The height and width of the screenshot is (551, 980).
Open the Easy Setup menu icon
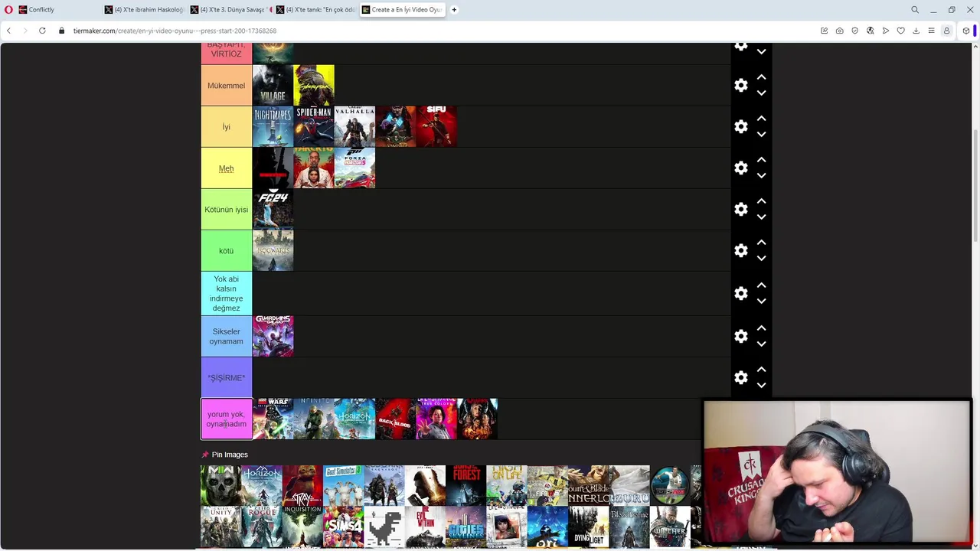pyautogui.click(x=931, y=31)
